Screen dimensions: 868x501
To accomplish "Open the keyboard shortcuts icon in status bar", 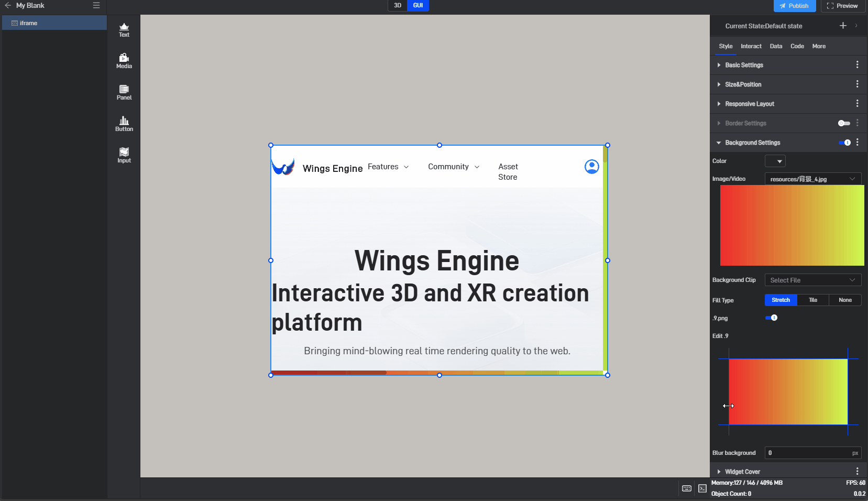I will click(x=687, y=488).
